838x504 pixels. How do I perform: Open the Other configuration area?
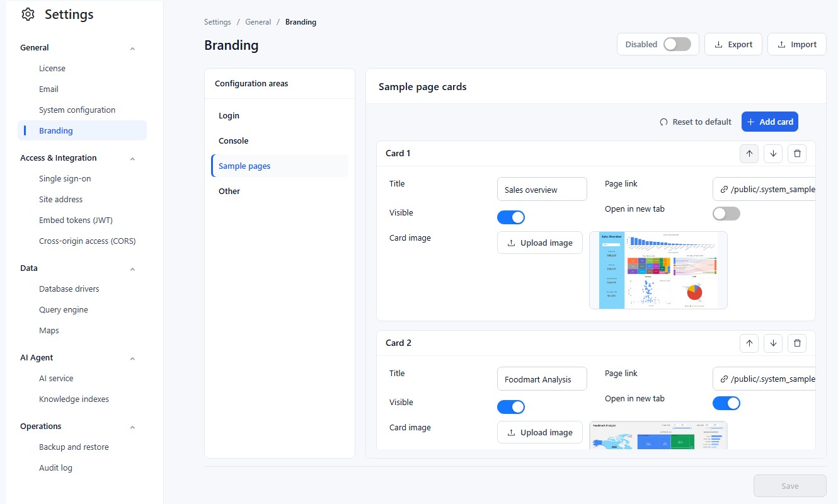(x=280, y=192)
